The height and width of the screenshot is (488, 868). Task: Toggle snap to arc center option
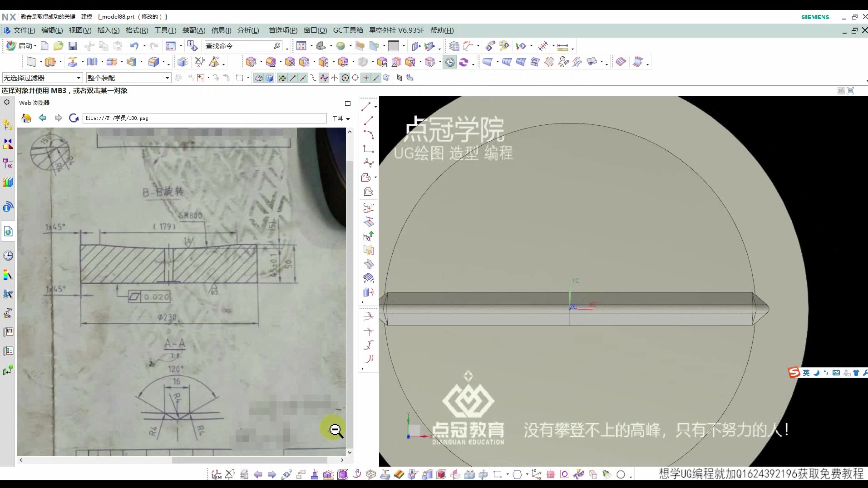click(345, 78)
